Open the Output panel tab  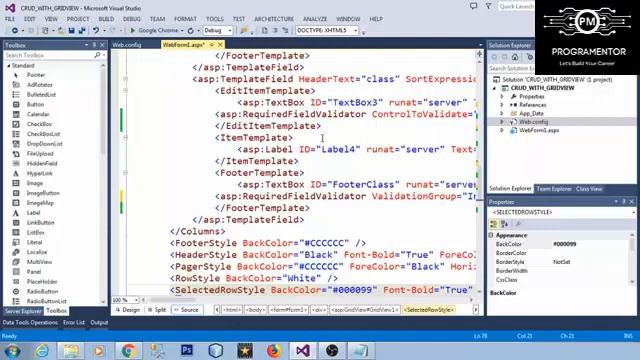pyautogui.click(x=99, y=322)
